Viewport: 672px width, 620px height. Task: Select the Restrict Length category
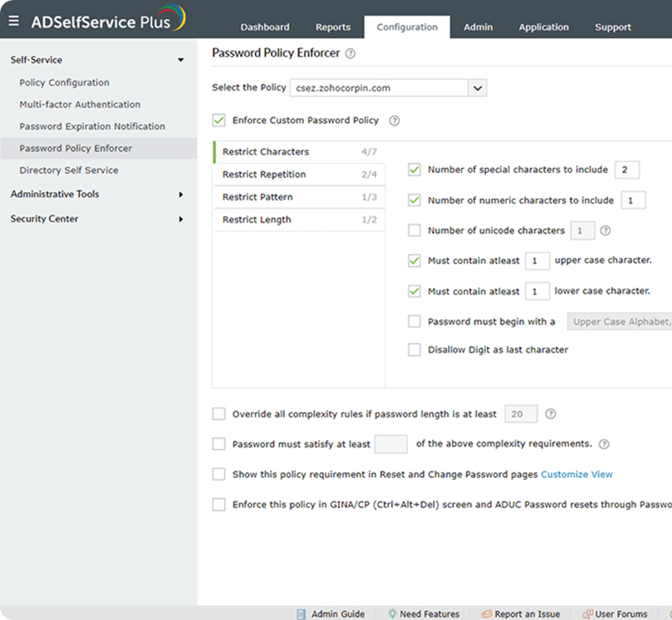pyautogui.click(x=299, y=220)
